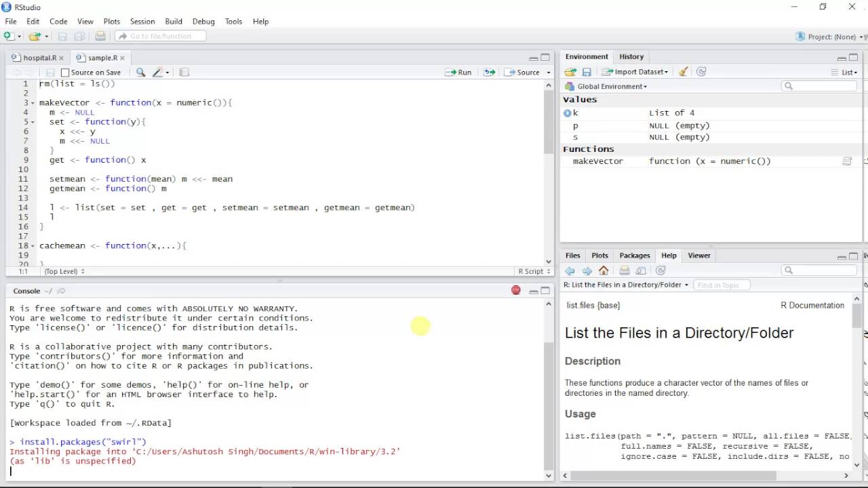The height and width of the screenshot is (488, 868).
Task: Clear all objects with the broom icon
Action: (x=684, y=72)
